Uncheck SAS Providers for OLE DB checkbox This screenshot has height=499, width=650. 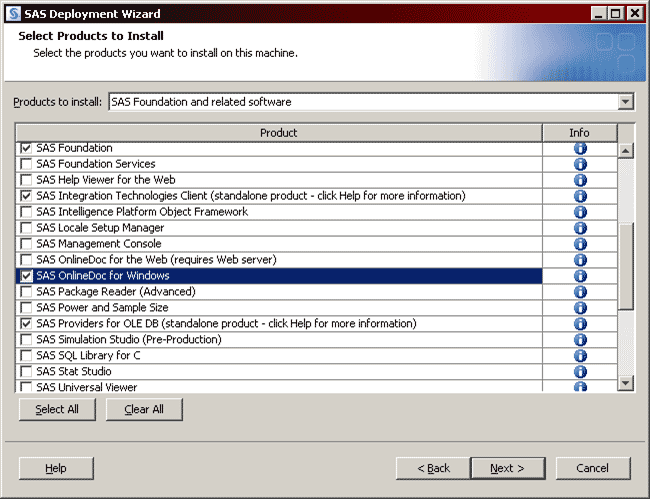[x=26, y=323]
